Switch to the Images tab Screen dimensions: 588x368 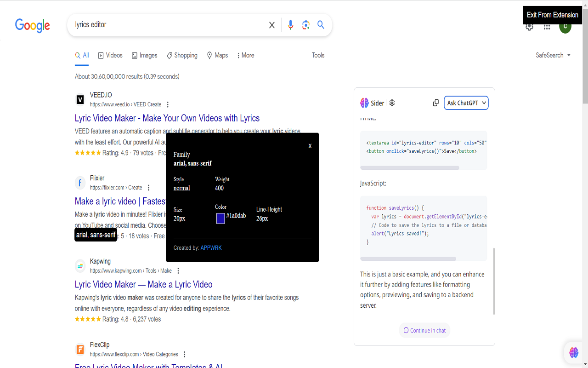144,55
